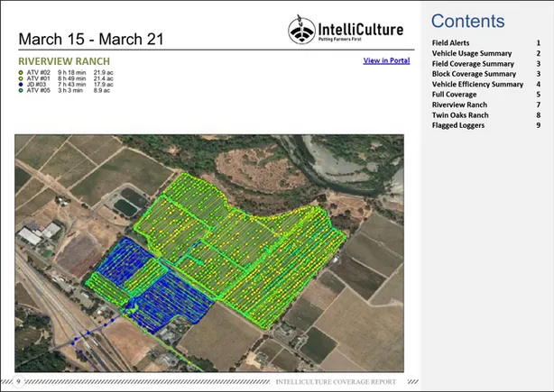
Task: Click the ATV #02 legend marker
Action: pos(21,73)
